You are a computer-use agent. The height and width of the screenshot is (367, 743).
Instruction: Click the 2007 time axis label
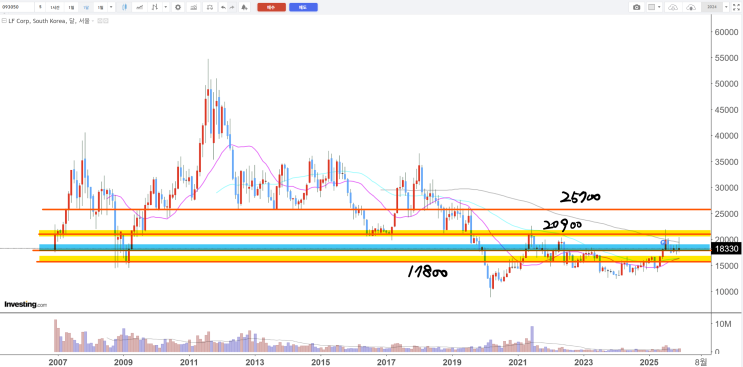click(x=58, y=361)
